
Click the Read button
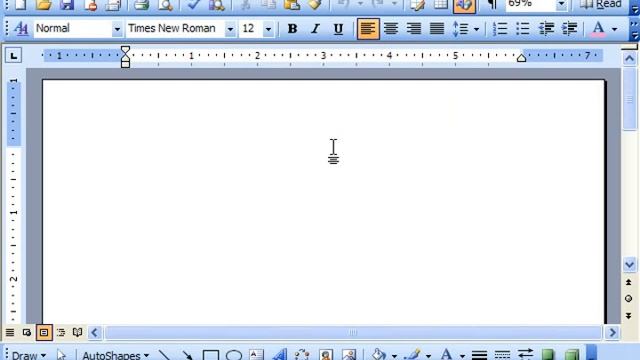pyautogui.click(x=601, y=4)
